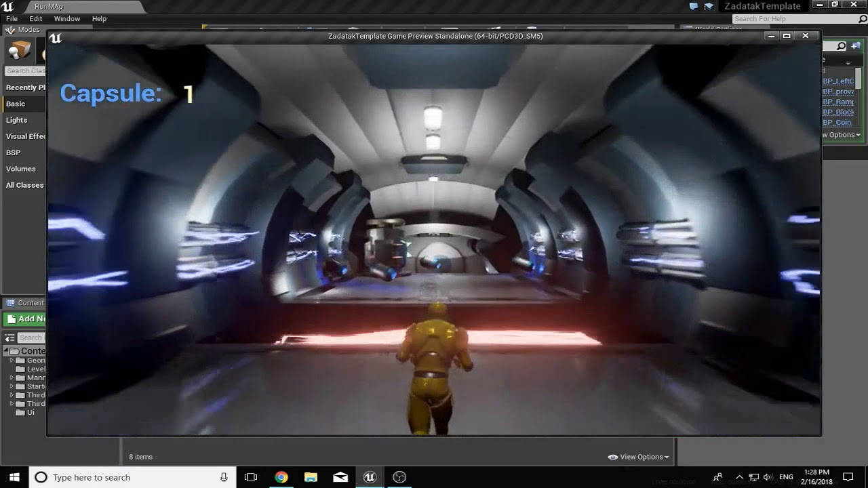868x488 pixels.
Task: Open Task View on the taskbar
Action: pos(251,477)
